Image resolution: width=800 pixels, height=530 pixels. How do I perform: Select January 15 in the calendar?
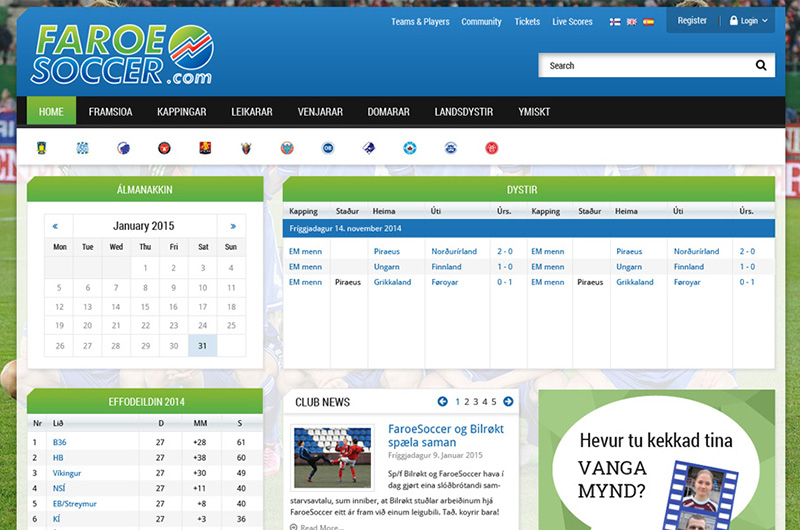click(145, 307)
